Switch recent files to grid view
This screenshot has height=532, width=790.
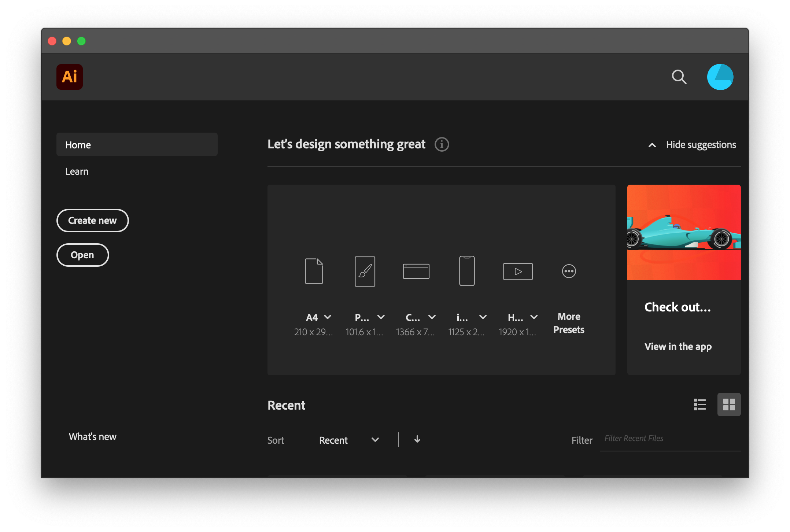[x=729, y=404]
